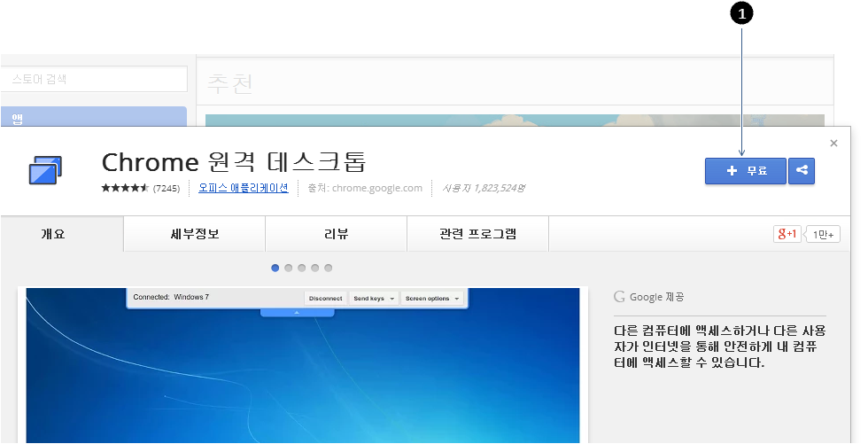Open the 오피스 애플리케이션 category link
Screen dimensions: 868x444
coord(244,188)
